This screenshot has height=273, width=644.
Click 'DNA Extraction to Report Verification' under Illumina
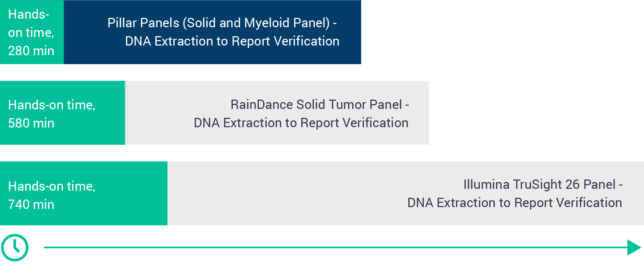pos(514,203)
